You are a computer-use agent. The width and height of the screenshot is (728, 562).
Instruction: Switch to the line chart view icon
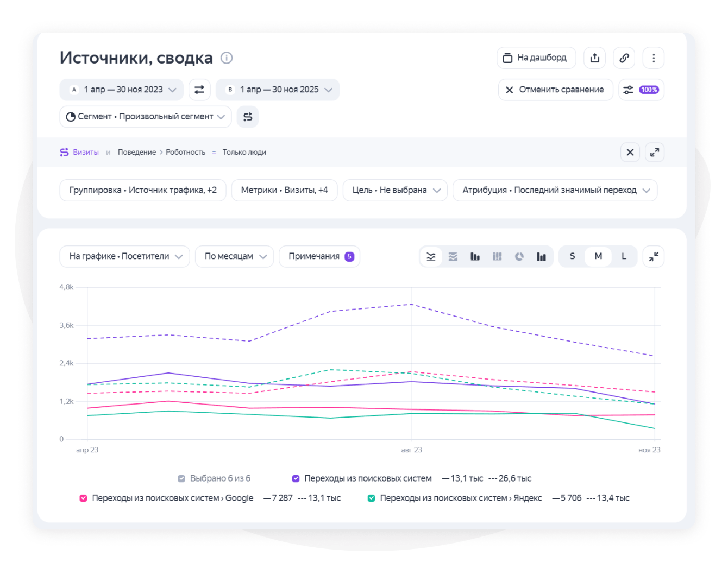431,257
